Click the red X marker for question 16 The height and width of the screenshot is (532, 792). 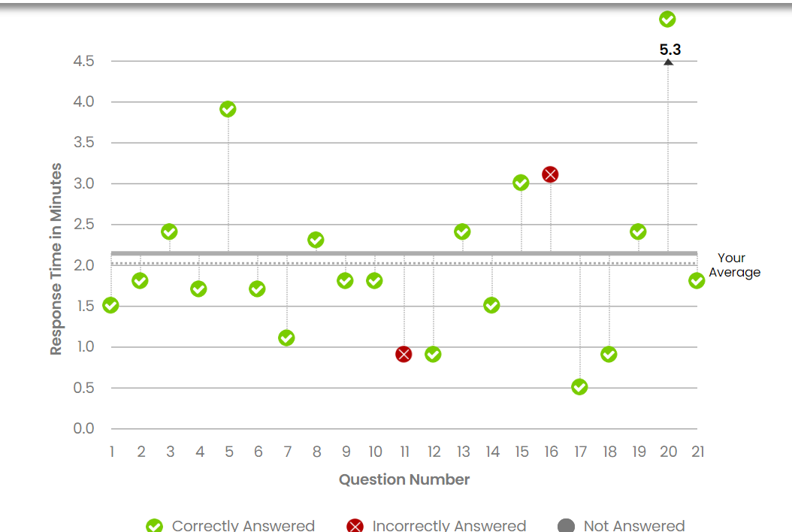(x=550, y=174)
